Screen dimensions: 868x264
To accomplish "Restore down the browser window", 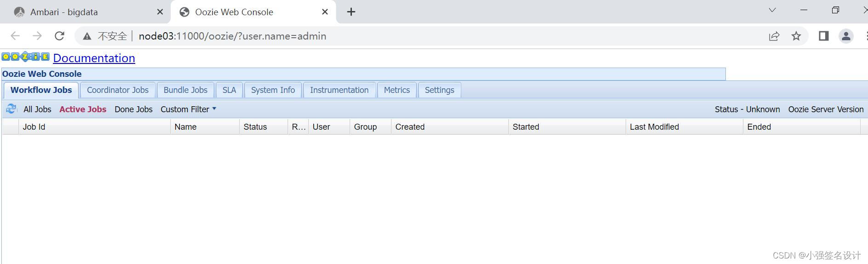I will click(x=835, y=10).
